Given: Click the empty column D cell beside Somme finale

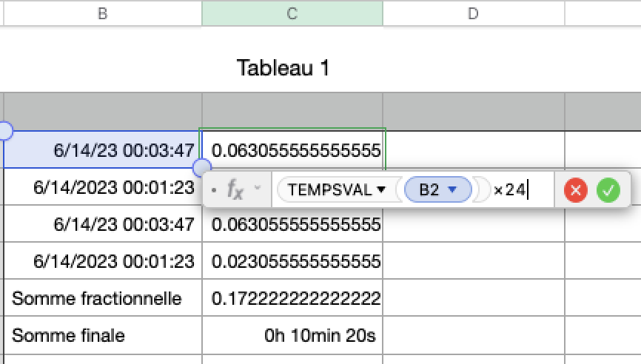Looking at the screenshot, I should 474,336.
